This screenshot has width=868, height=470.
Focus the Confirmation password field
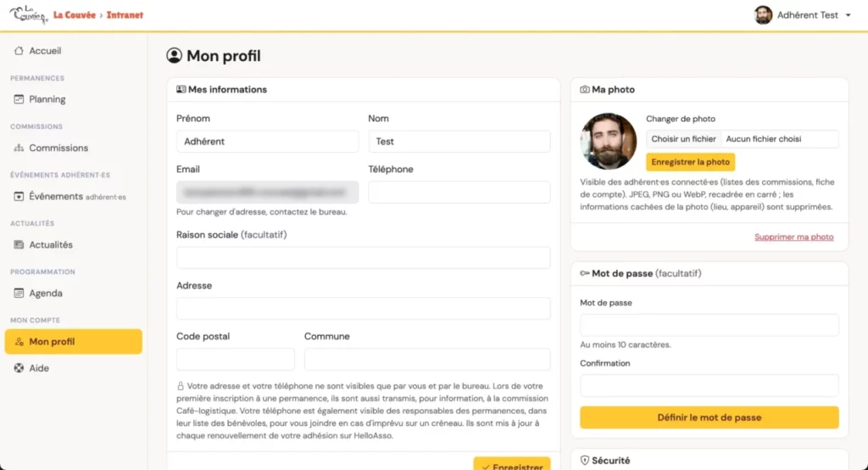(709, 385)
